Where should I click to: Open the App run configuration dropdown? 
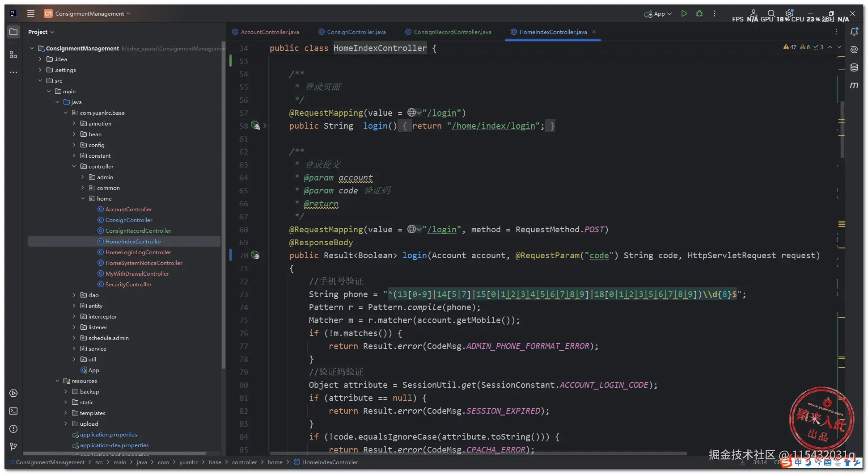(x=658, y=14)
